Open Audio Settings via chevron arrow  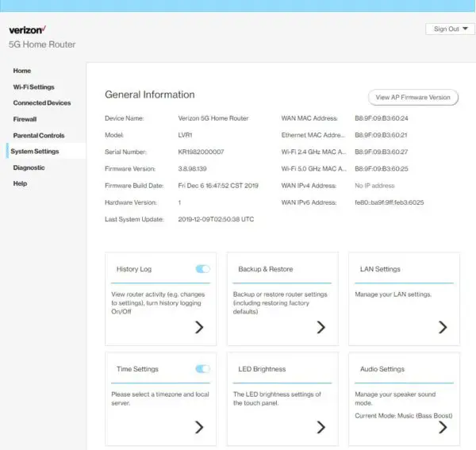(x=443, y=427)
